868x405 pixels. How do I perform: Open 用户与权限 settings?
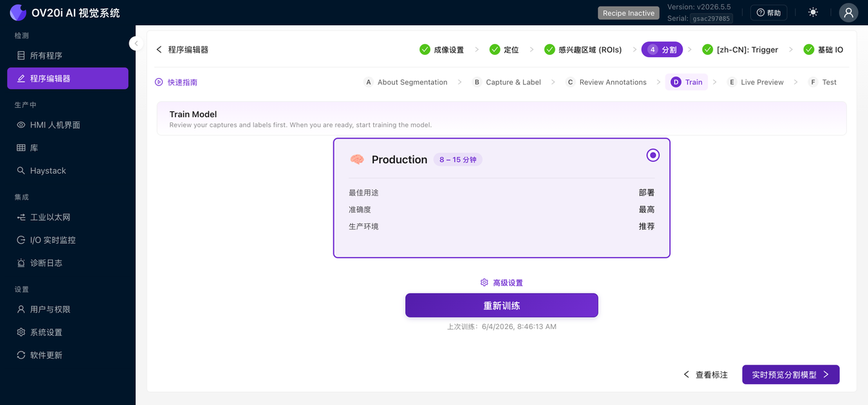tap(68, 310)
